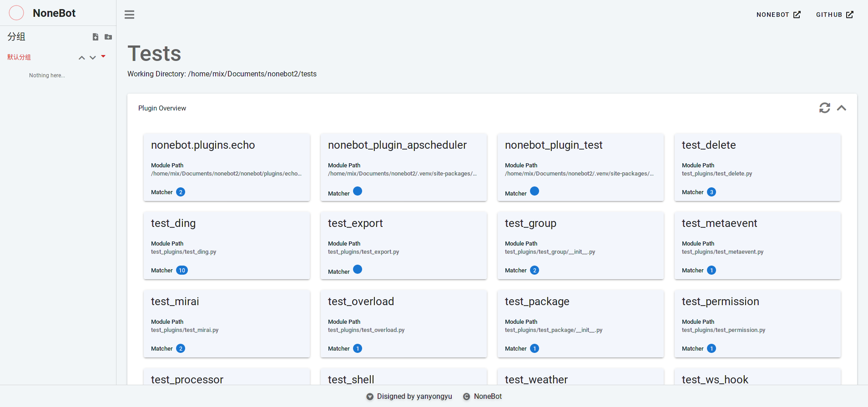Click matcher badge on nonebot.plugins.echo card
The width and height of the screenshot is (868, 407).
tap(181, 192)
